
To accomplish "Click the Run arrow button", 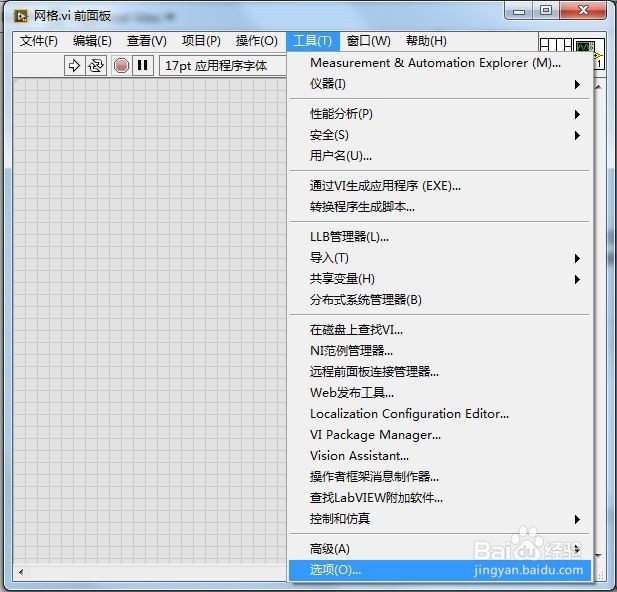I will [74, 65].
